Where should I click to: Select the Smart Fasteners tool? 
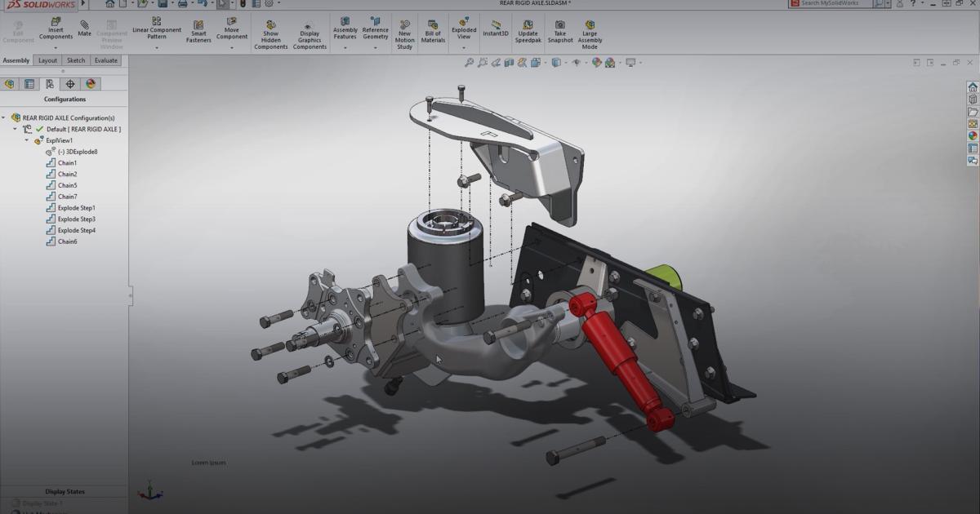(x=198, y=30)
